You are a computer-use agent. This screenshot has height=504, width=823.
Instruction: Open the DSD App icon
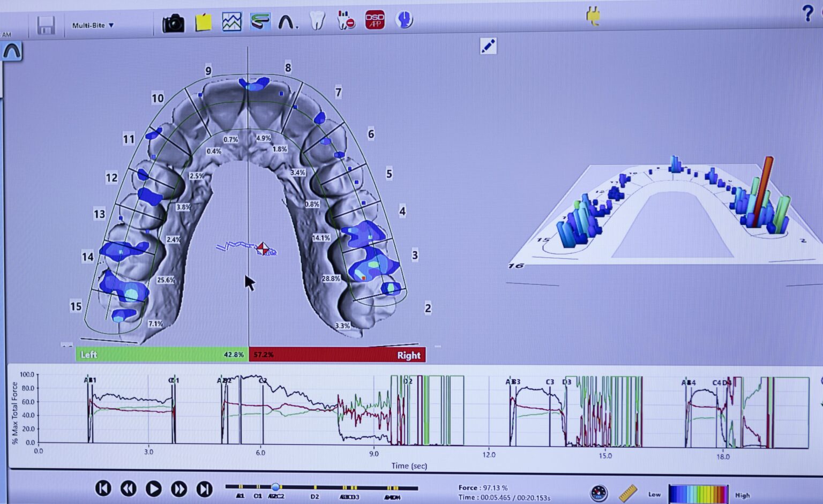tap(375, 20)
